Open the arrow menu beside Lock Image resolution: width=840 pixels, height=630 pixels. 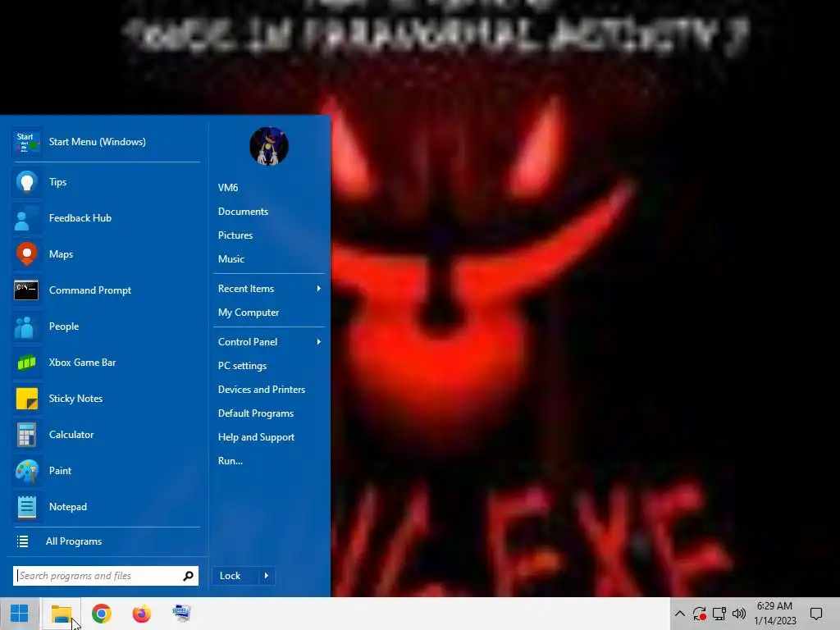pyautogui.click(x=267, y=576)
